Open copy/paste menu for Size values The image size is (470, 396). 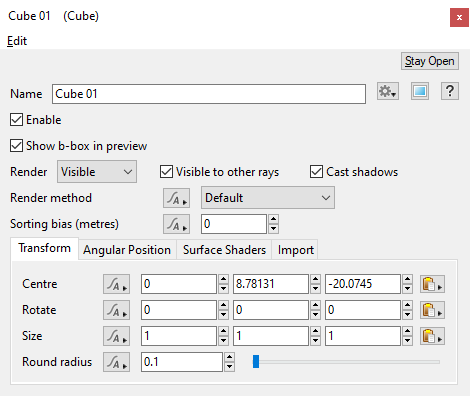tap(432, 336)
